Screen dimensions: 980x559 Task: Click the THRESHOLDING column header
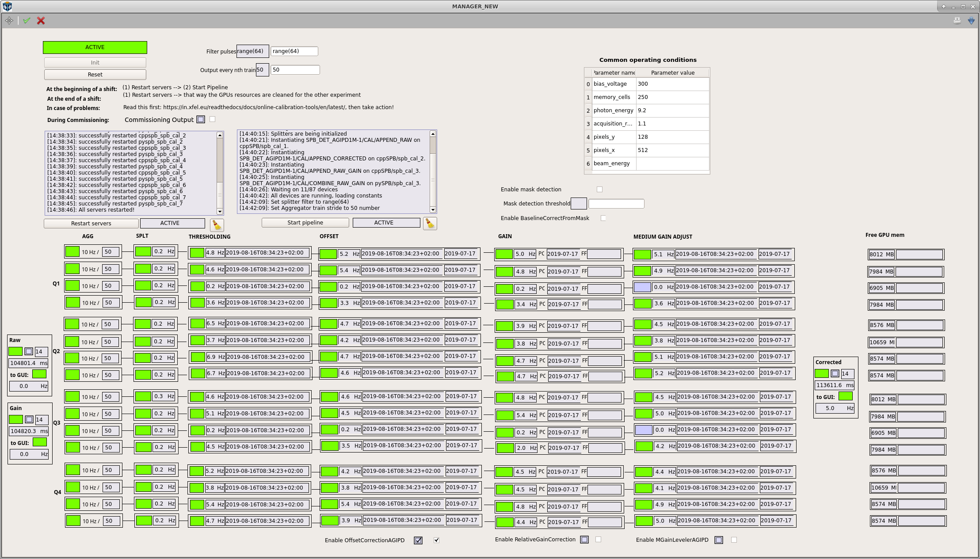coord(210,237)
